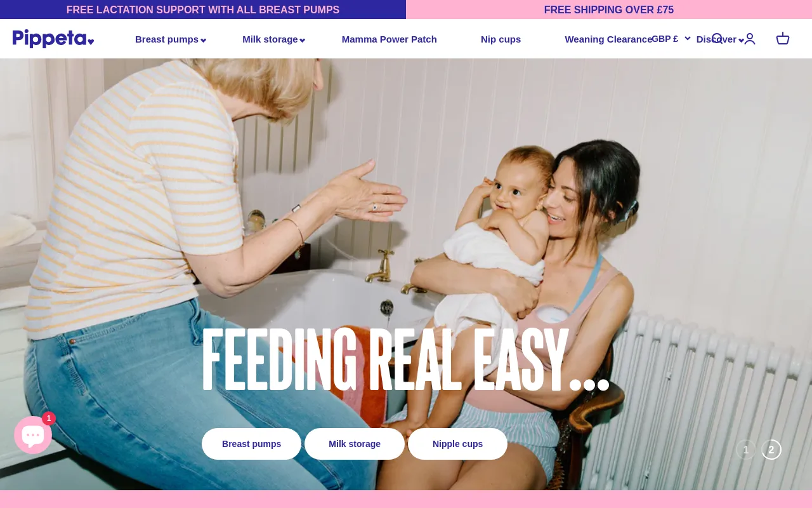Screen dimensions: 812x508
Task: Switch to slide 1 of carousel
Action: click(x=746, y=450)
